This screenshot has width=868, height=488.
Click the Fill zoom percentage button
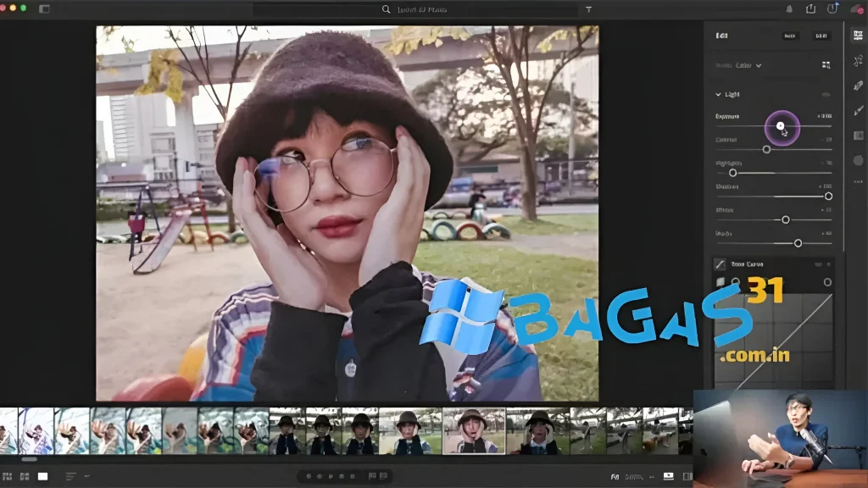(x=634, y=476)
